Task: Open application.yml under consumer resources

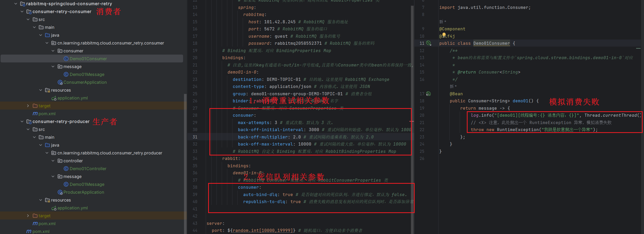Action: [73, 98]
